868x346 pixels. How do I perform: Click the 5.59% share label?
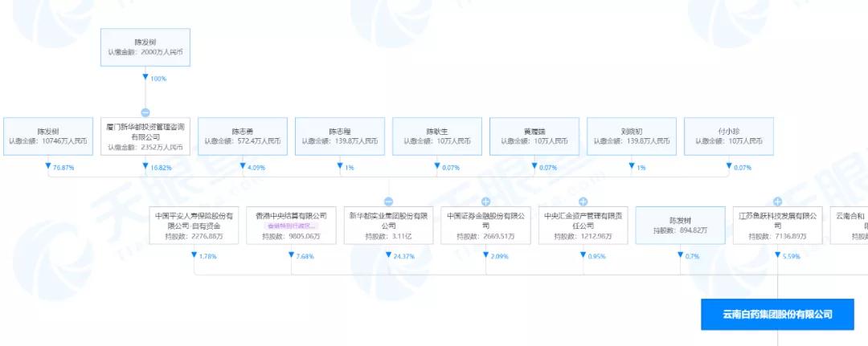792,256
